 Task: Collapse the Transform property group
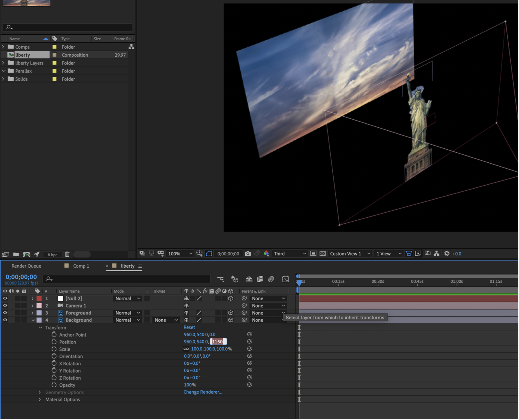(40, 328)
